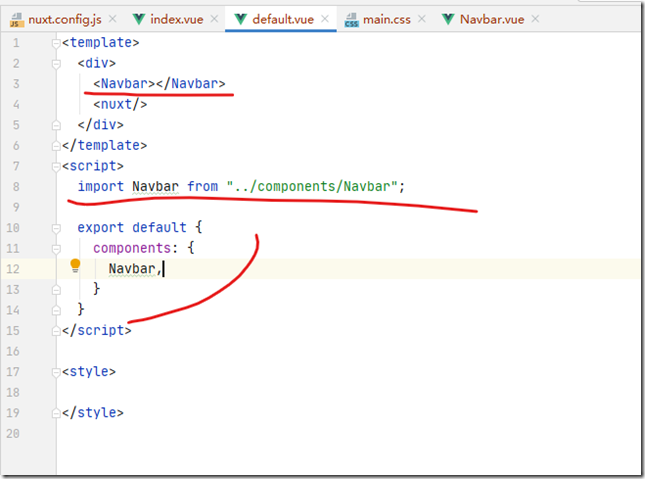Click the CSS file icon of main.css
Image resolution: width=645 pixels, height=479 pixels.
[352, 20]
